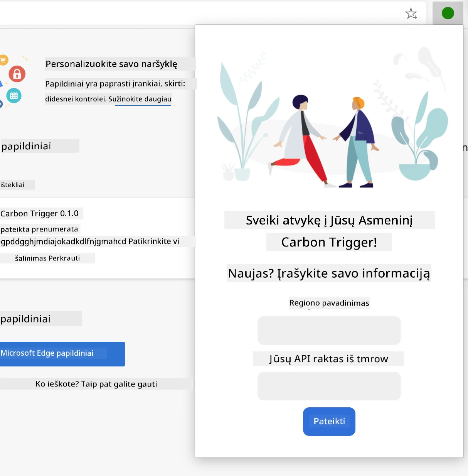Viewport: 468px width, 476px height.
Task: Click the Patikrinkite vi link text
Action: [154, 241]
